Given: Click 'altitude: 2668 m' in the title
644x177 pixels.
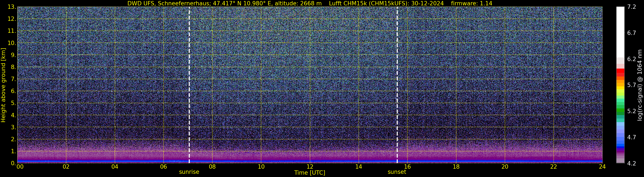Looking at the screenshot, I should [x=298, y=3].
